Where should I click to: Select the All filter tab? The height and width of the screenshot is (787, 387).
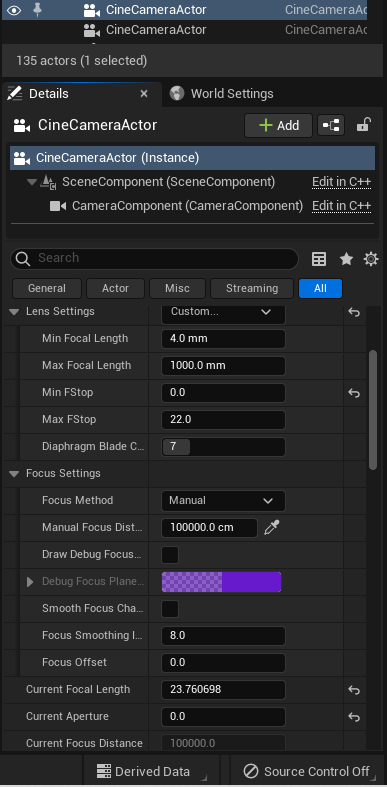(320, 289)
